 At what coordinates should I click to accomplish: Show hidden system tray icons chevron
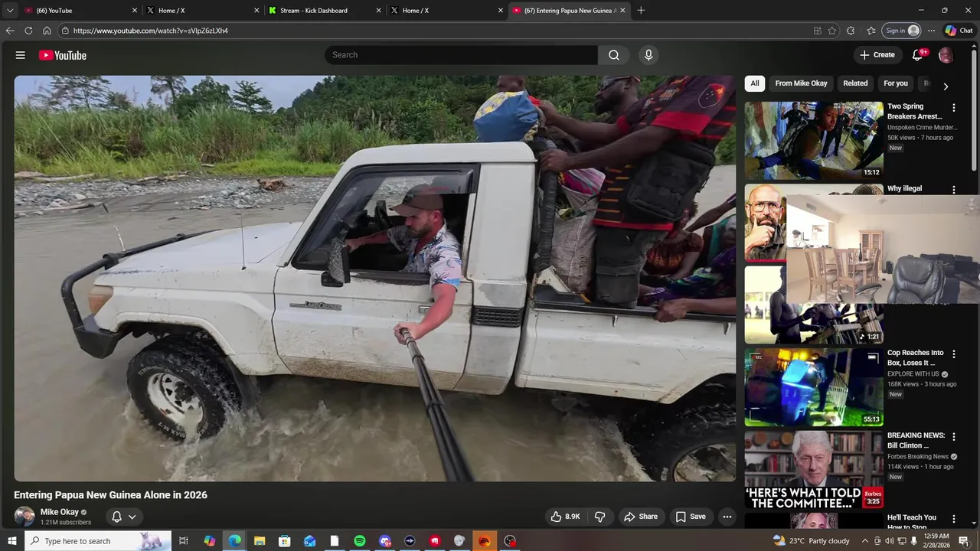click(x=865, y=541)
